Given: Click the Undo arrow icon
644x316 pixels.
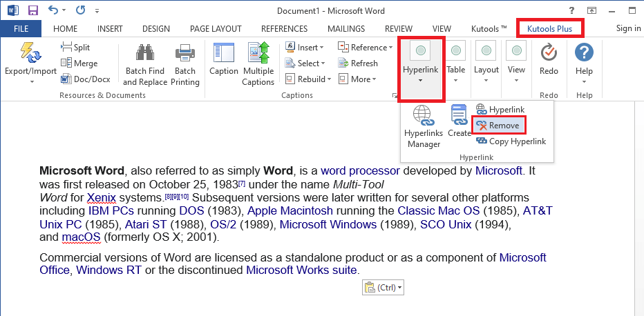Looking at the screenshot, I should 53,10.
